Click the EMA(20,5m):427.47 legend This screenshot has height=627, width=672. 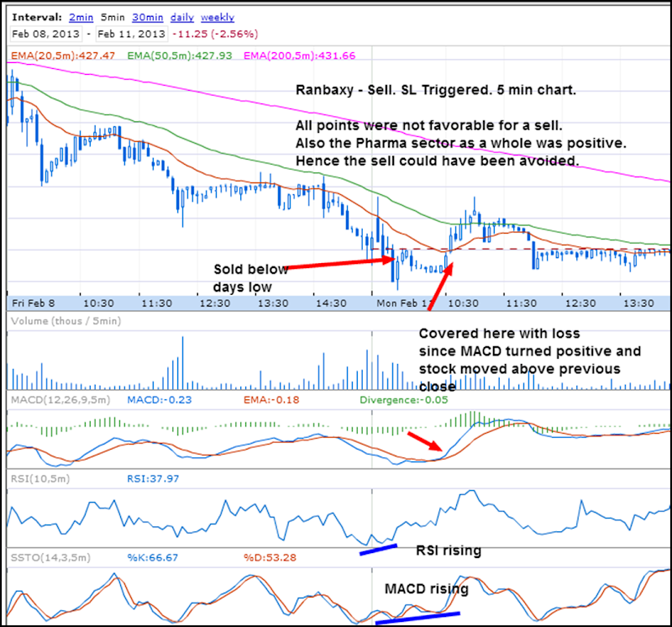tap(63, 55)
